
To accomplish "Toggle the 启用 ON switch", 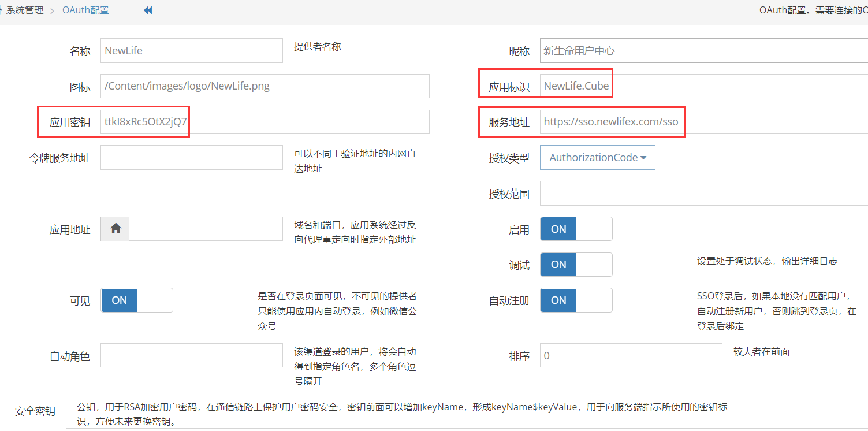I will [576, 229].
